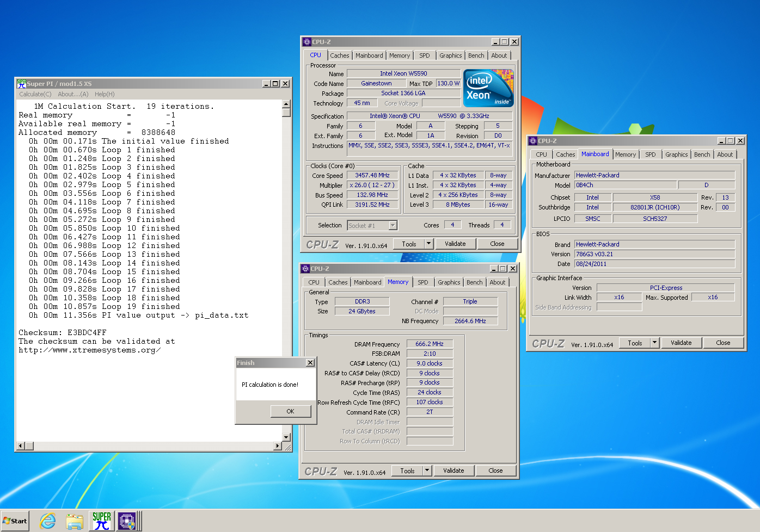Click Validate in CPU-Z Mainboard window
Screen dimensions: 760x532
pos(681,343)
